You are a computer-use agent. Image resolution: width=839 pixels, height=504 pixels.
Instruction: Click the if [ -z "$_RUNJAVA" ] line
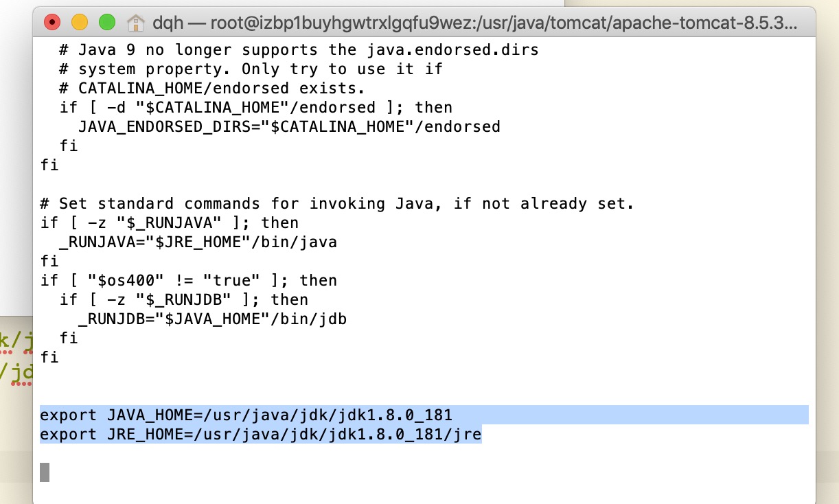(x=169, y=222)
